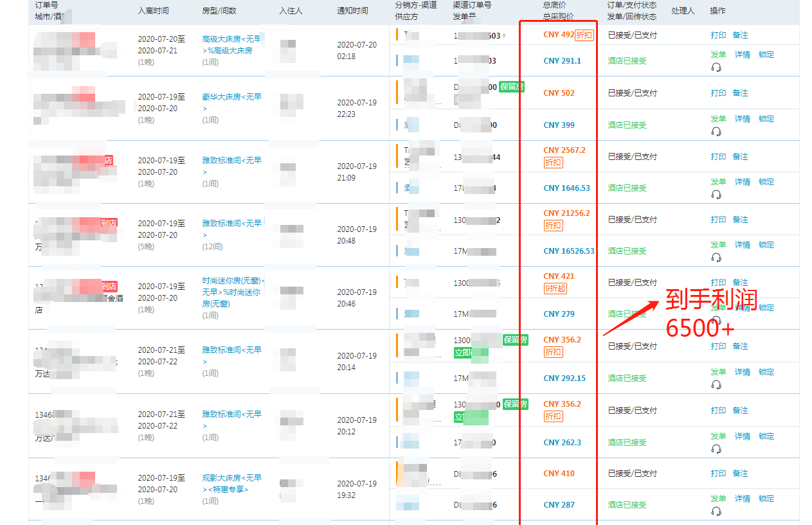Click the 9折起 discount badge beside CNY 421
The width and height of the screenshot is (812, 525).
[557, 288]
